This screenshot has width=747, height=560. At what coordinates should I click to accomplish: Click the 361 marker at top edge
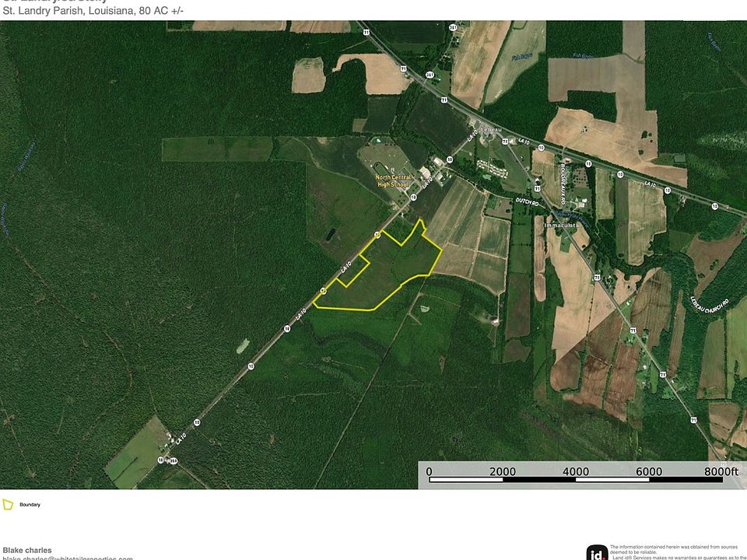coord(453,28)
